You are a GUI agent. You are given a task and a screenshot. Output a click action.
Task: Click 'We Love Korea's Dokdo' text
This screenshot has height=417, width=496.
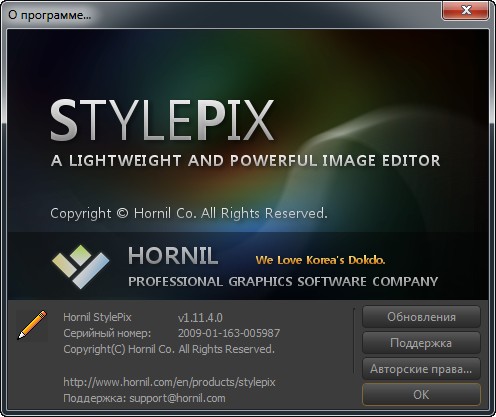[x=320, y=260]
